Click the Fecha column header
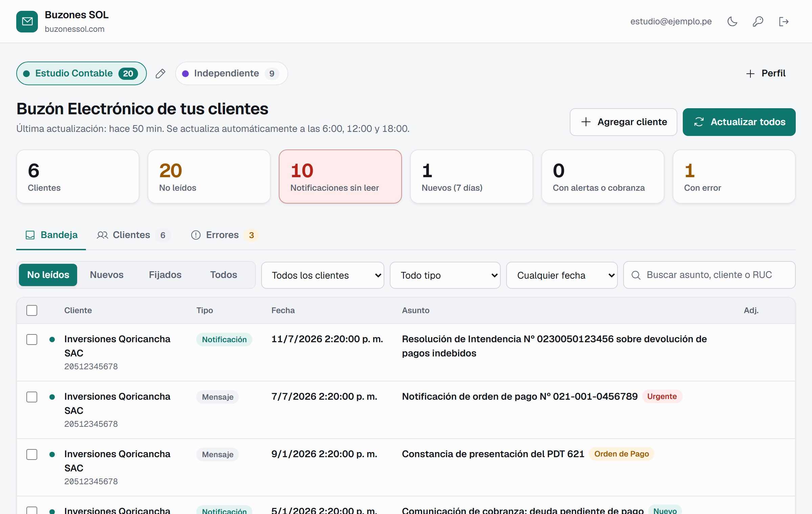This screenshot has height=514, width=812. pyautogui.click(x=283, y=310)
